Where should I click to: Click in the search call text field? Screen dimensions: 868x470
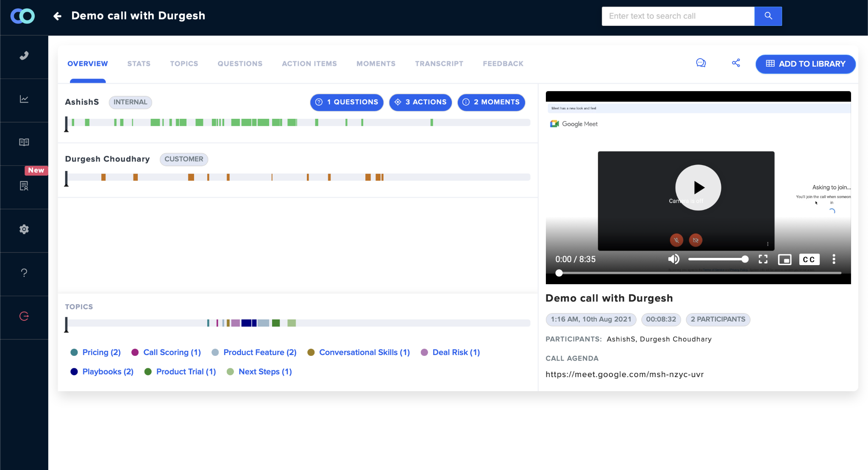click(x=678, y=16)
